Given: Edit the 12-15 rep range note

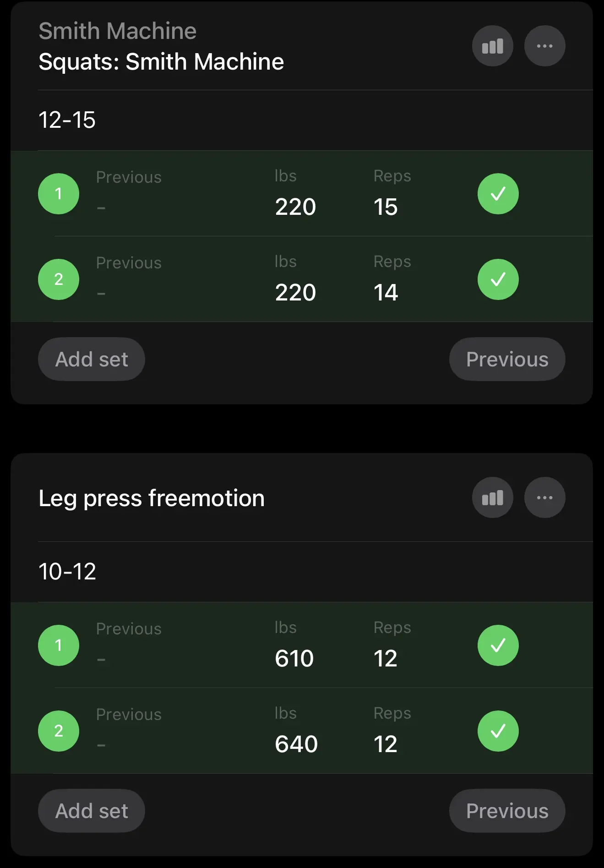Looking at the screenshot, I should click(67, 120).
